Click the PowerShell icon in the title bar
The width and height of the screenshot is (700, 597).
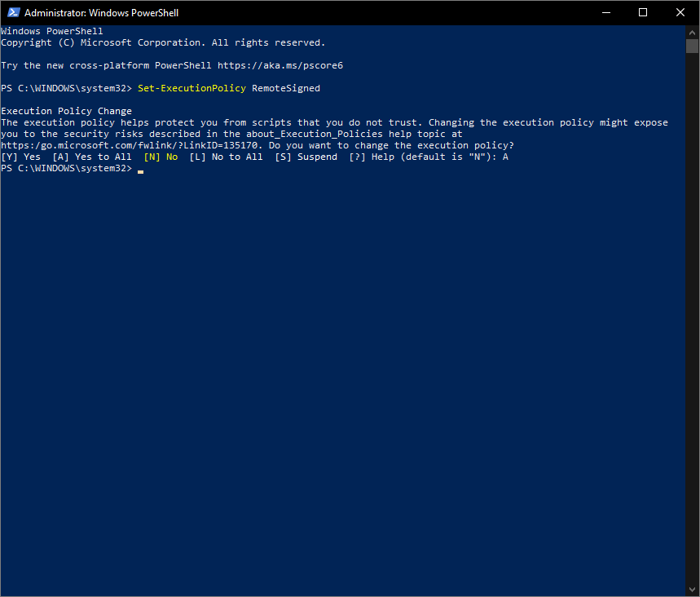[x=12, y=13]
